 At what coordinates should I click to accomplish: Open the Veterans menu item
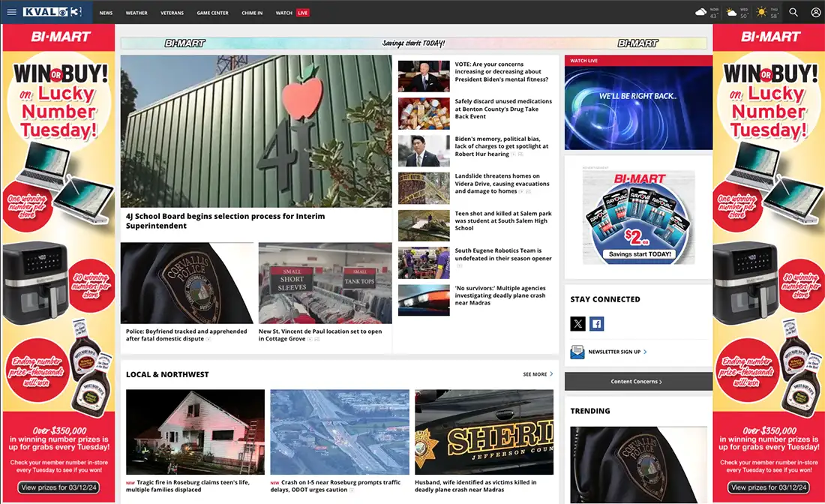(172, 13)
